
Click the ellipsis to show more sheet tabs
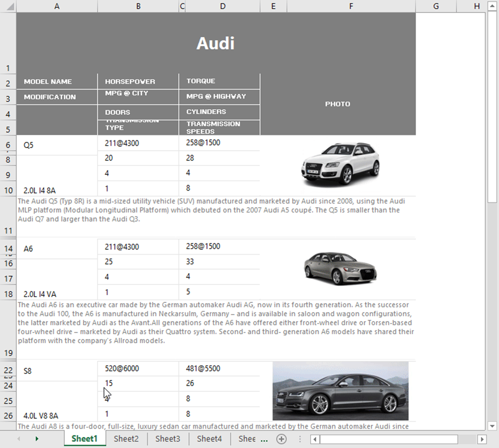[264, 439]
